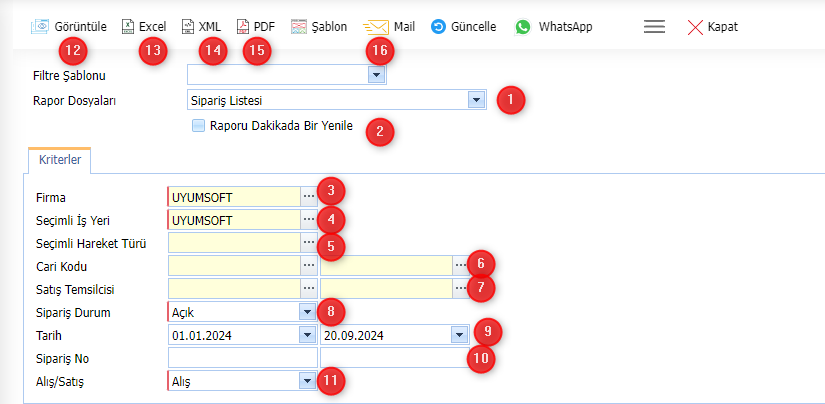Expand the Rapor Dosyaları dropdown arrow

[476, 100]
